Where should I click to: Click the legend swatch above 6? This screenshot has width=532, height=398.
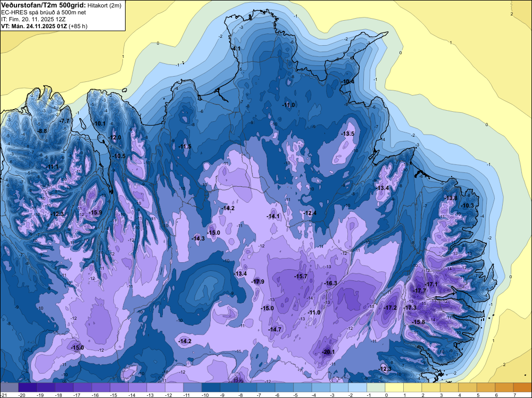coord(503,387)
